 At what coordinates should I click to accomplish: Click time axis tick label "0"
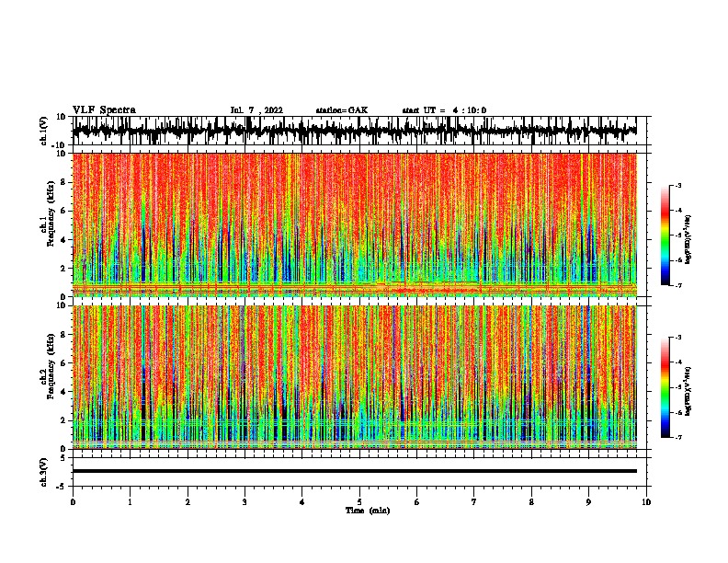(73, 501)
